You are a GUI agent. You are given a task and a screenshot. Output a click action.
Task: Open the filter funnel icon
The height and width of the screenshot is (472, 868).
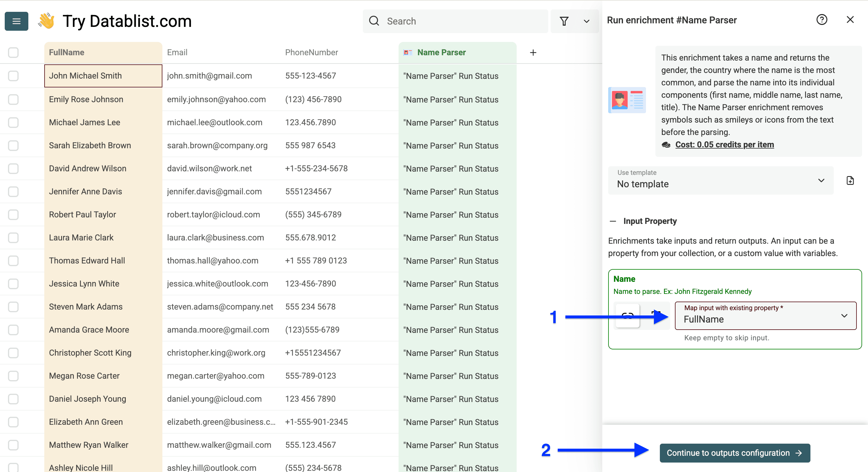tap(564, 21)
